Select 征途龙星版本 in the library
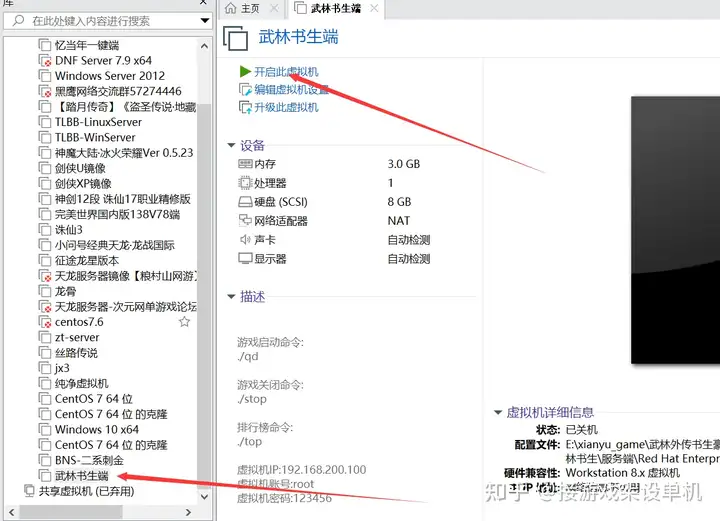Viewport: 720px width, 521px height. click(x=87, y=260)
